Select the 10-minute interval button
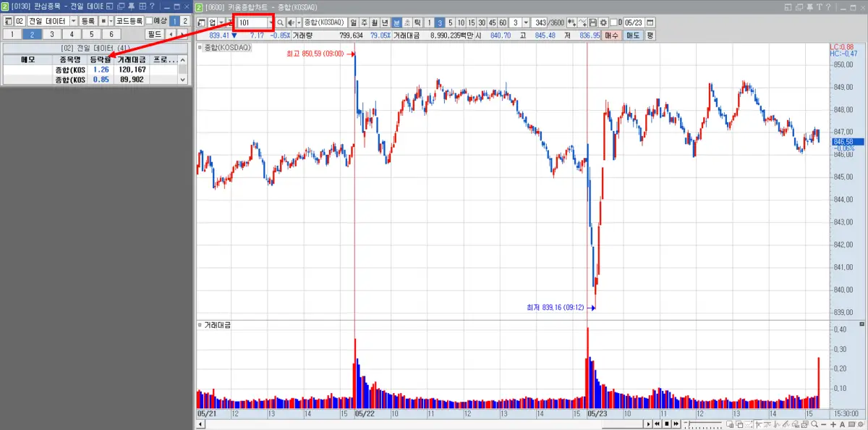 (x=461, y=22)
